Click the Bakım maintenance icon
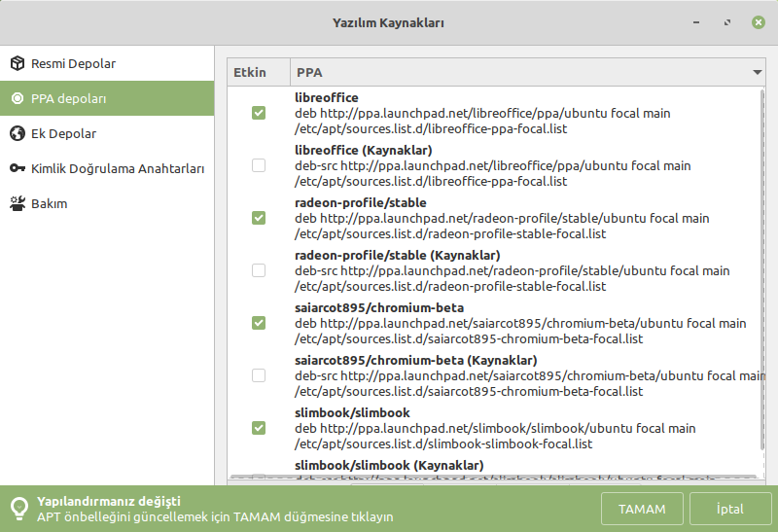The image size is (778, 532). [18, 203]
